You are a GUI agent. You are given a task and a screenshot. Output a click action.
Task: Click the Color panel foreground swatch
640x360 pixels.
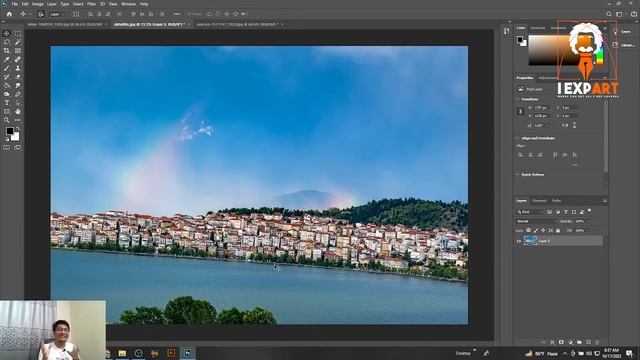tap(520, 40)
